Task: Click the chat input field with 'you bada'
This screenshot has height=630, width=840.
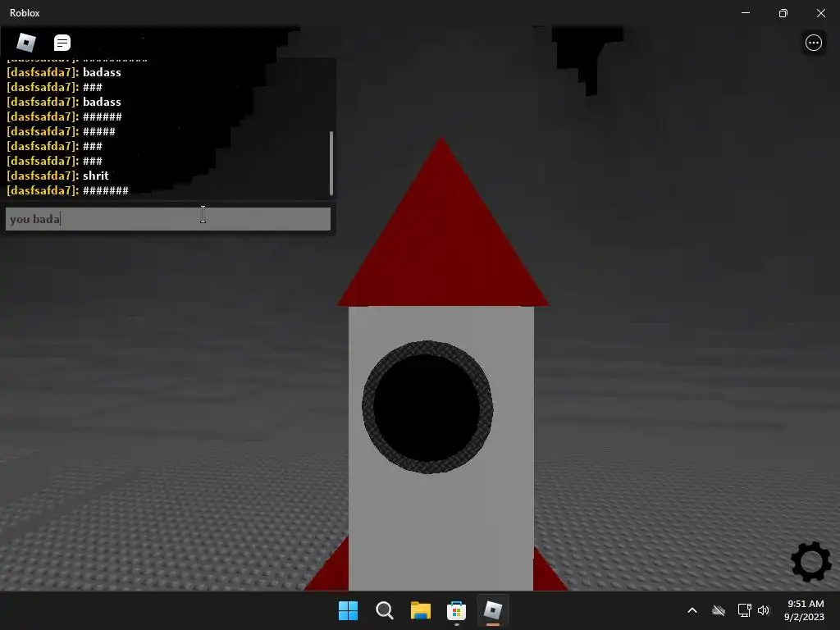Action: pos(167,219)
